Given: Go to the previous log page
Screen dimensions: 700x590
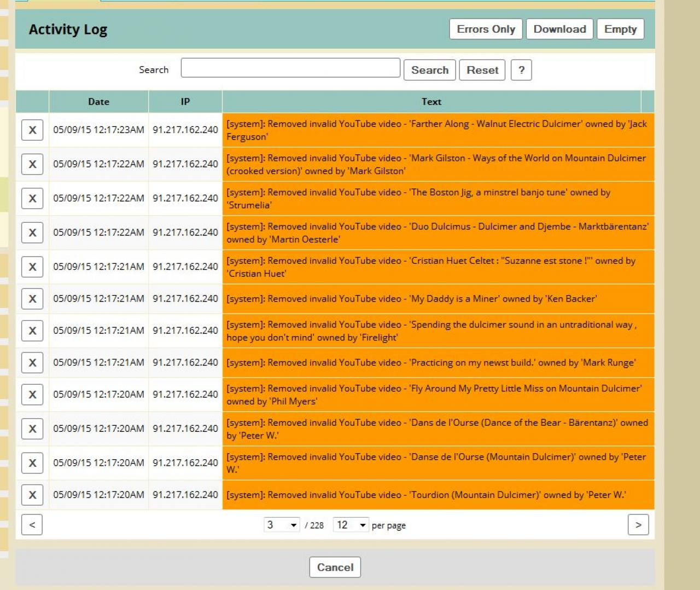Looking at the screenshot, I should [32, 525].
